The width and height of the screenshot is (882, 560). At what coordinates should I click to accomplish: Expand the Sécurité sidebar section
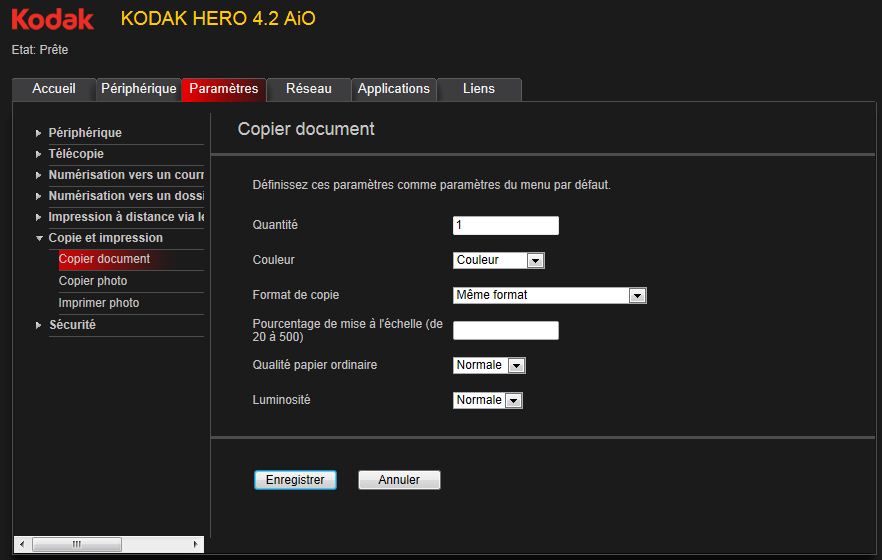(x=72, y=325)
